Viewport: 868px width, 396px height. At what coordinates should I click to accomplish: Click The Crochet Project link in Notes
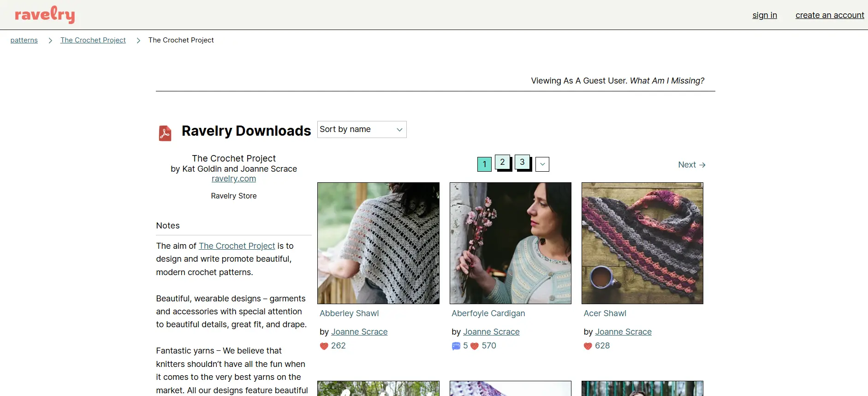tap(237, 246)
